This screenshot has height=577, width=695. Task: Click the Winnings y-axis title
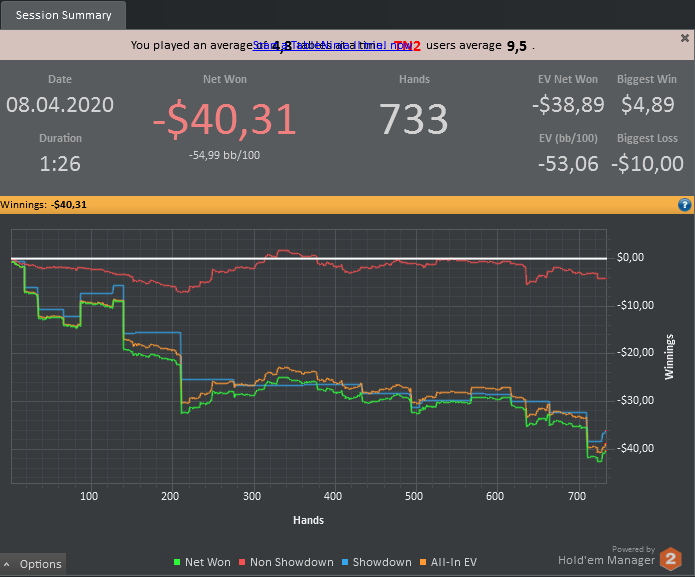pos(669,357)
